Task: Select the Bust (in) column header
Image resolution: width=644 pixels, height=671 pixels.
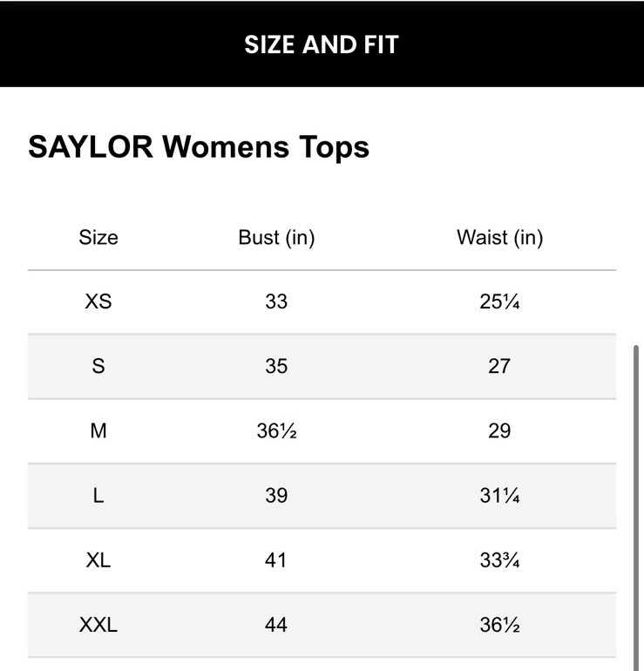Action: 276,238
